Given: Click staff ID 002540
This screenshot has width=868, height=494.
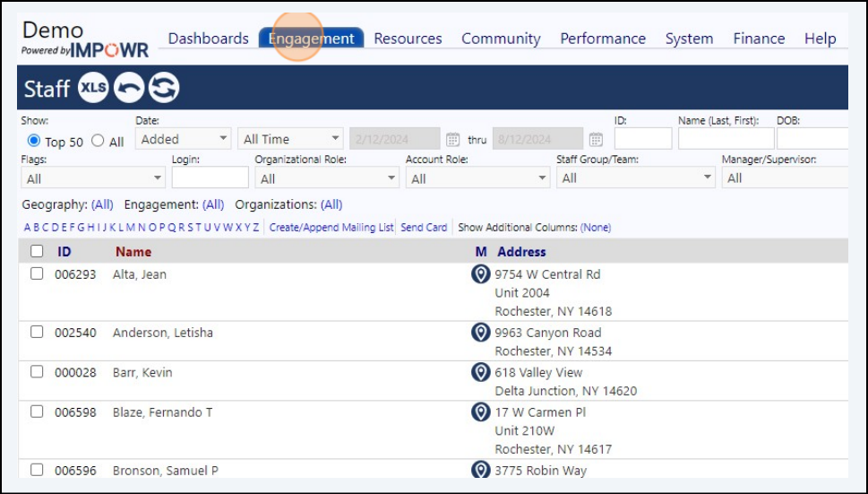Looking at the screenshot, I should point(75,333).
